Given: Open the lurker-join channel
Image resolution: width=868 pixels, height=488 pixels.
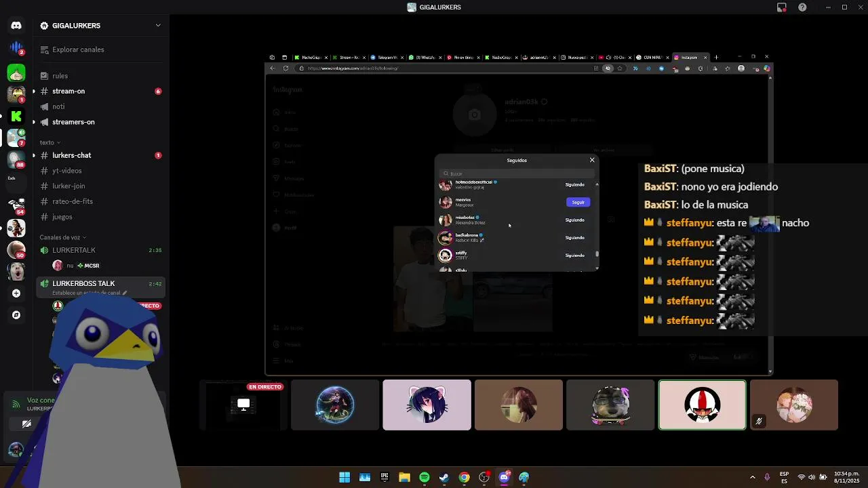Looking at the screenshot, I should pos(100,186).
